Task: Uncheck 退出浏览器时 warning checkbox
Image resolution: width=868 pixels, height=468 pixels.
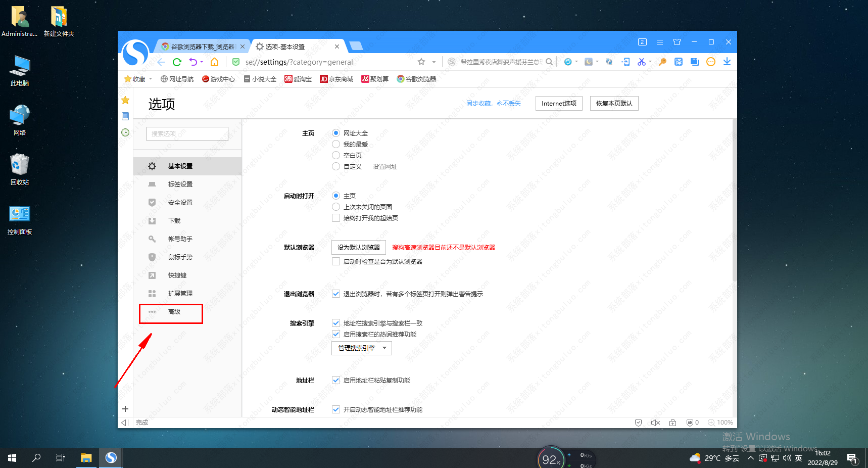Action: 336,294
